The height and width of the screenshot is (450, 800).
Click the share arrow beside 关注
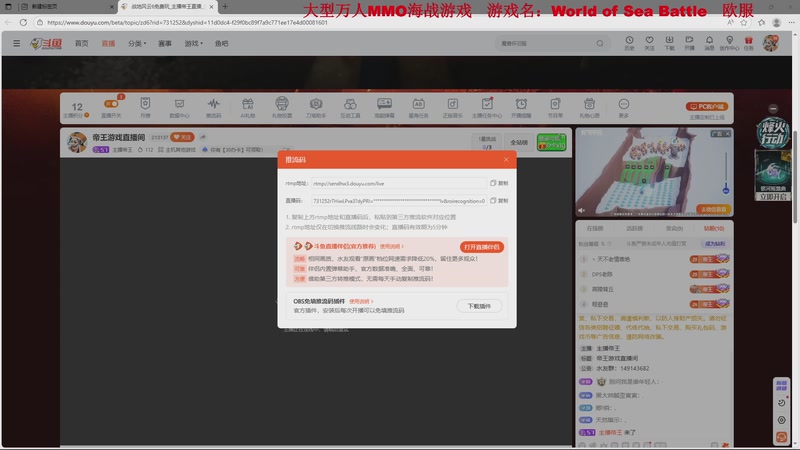coord(203,137)
